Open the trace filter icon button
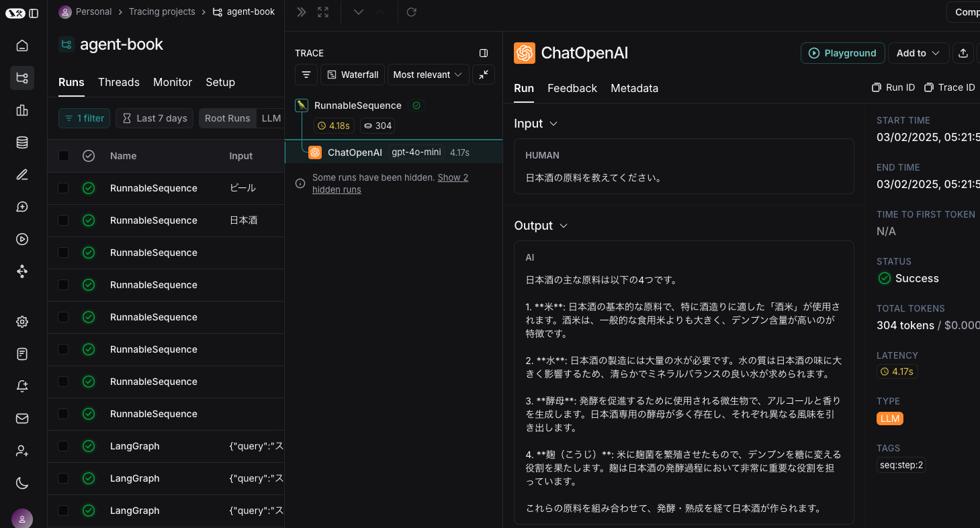 [x=306, y=75]
